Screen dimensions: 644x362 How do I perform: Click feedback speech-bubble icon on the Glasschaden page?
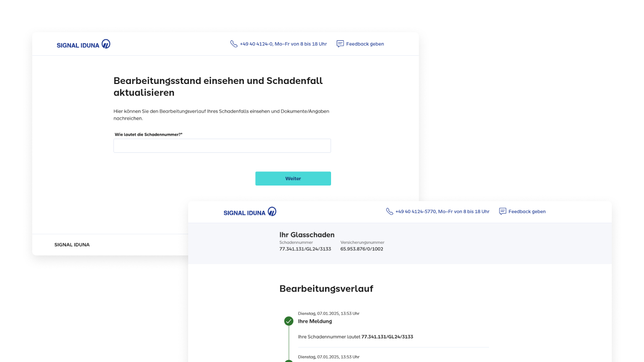pyautogui.click(x=503, y=212)
